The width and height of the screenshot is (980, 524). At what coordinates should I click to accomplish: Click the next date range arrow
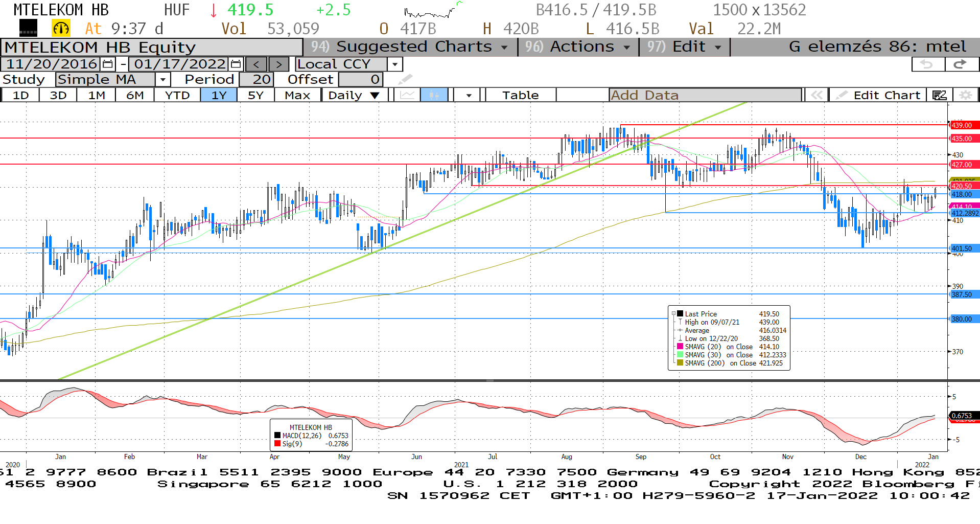pyautogui.click(x=278, y=64)
